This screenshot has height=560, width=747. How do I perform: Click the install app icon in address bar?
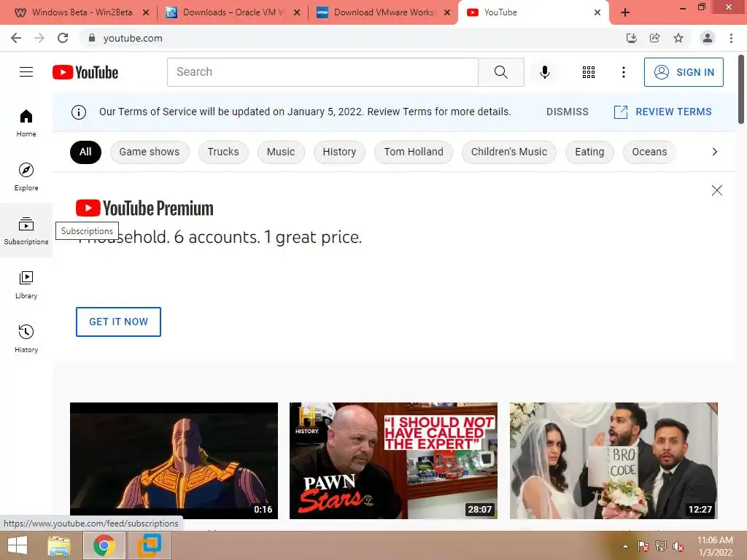pyautogui.click(x=631, y=38)
